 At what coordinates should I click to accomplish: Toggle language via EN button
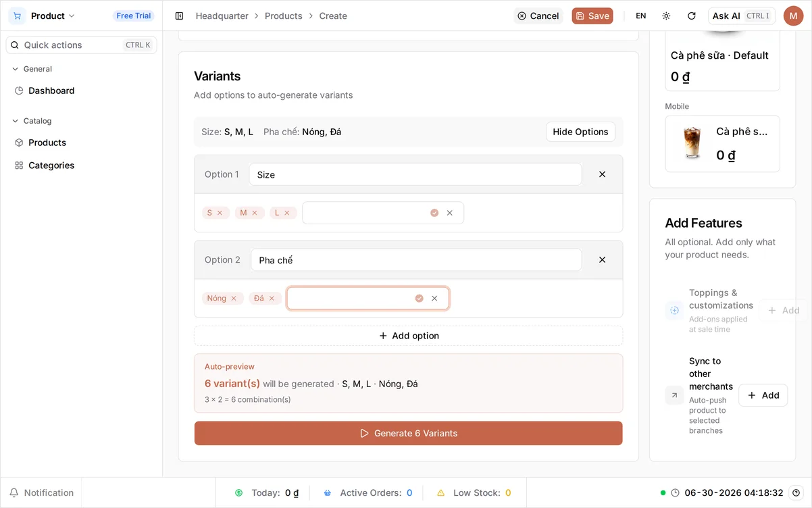[640, 16]
